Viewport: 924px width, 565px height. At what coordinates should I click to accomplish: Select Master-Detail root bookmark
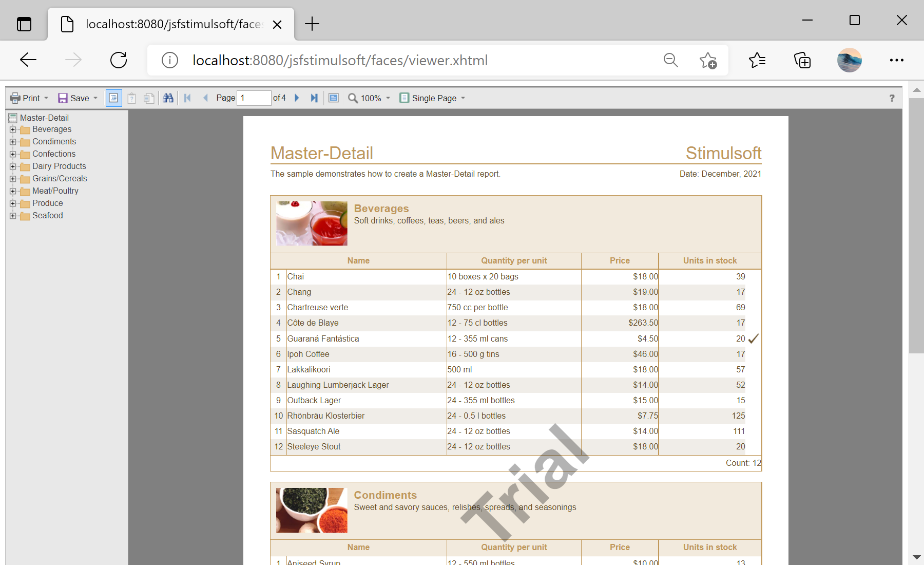[44, 118]
